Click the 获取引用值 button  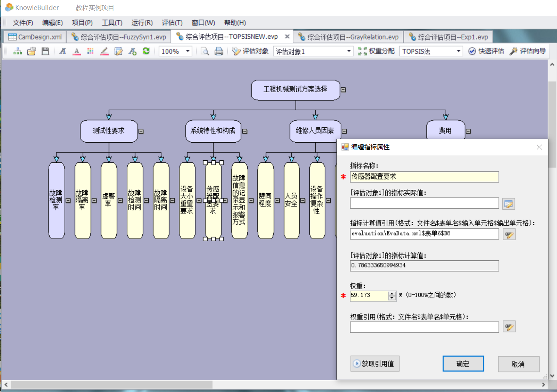(x=375, y=364)
